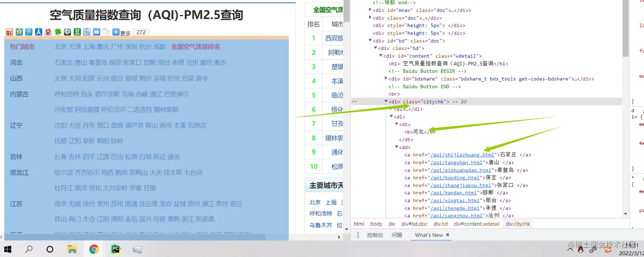644x257 pixels.
Task: Open 哈尔滨 city link in 黑龙江 row
Action: [x=64, y=173]
